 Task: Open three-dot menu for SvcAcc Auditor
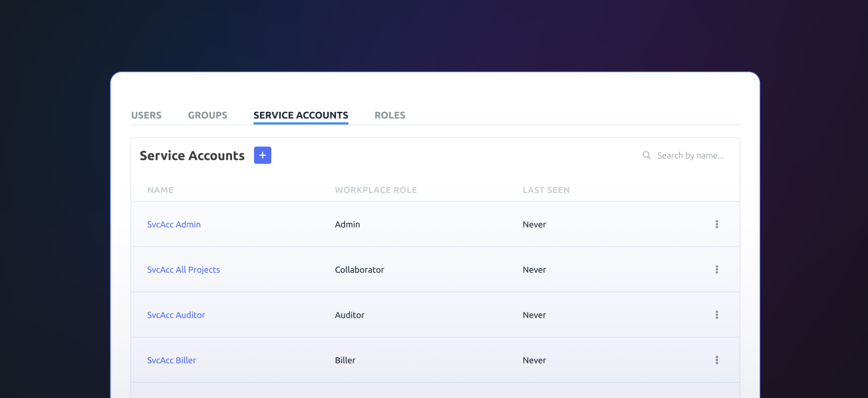(716, 315)
